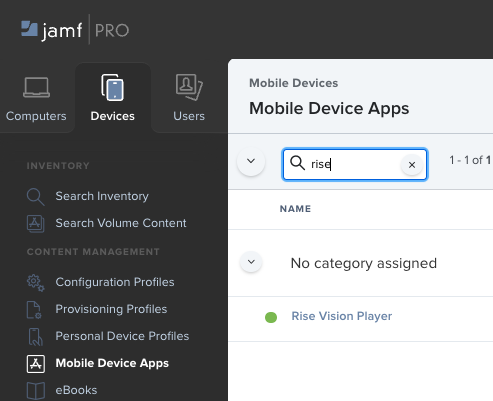Open Personal Device Profiles
The width and height of the screenshot is (493, 401).
pos(122,336)
